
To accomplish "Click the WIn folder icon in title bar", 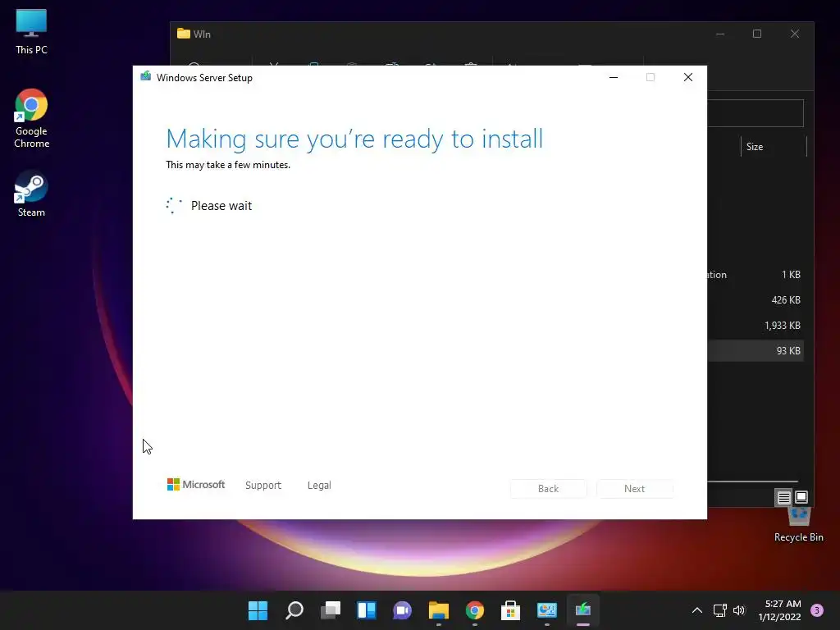I will [184, 34].
